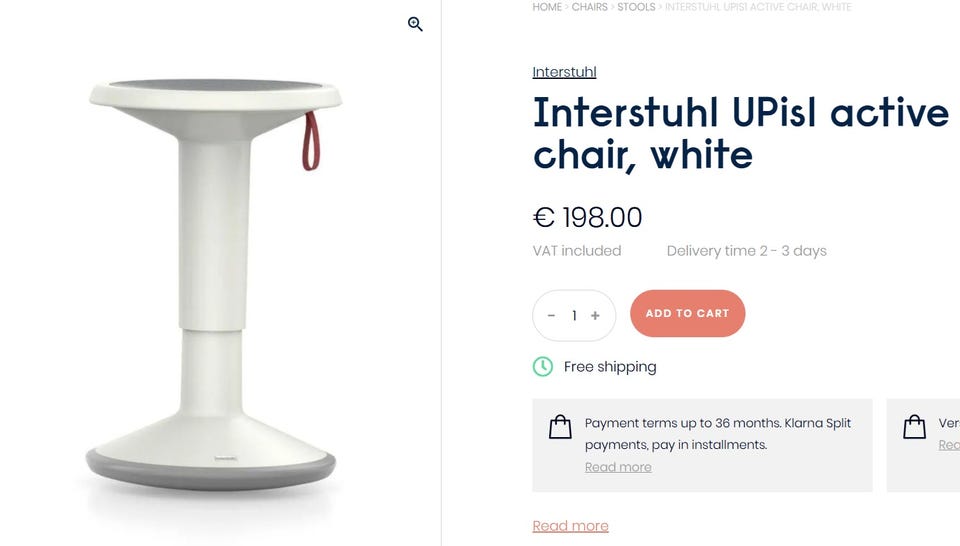Click the zoom magnifier icon above product image
This screenshot has width=960, height=546.
[416, 24]
